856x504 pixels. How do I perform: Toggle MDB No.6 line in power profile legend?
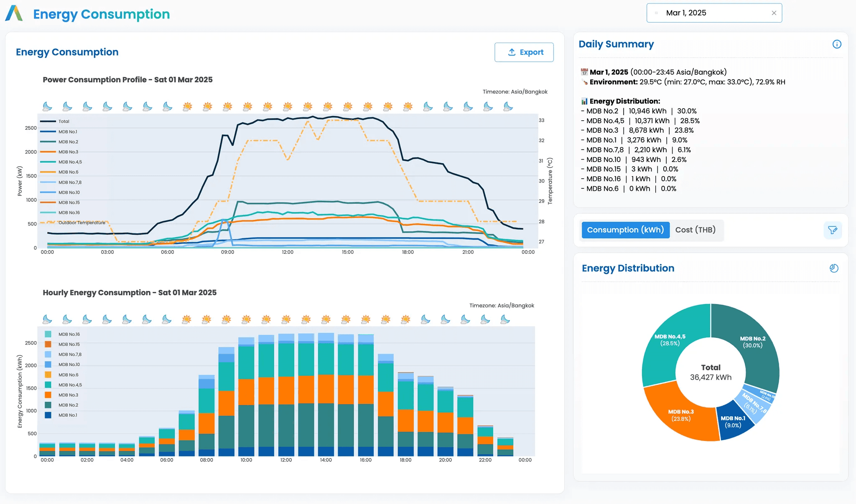click(x=59, y=172)
